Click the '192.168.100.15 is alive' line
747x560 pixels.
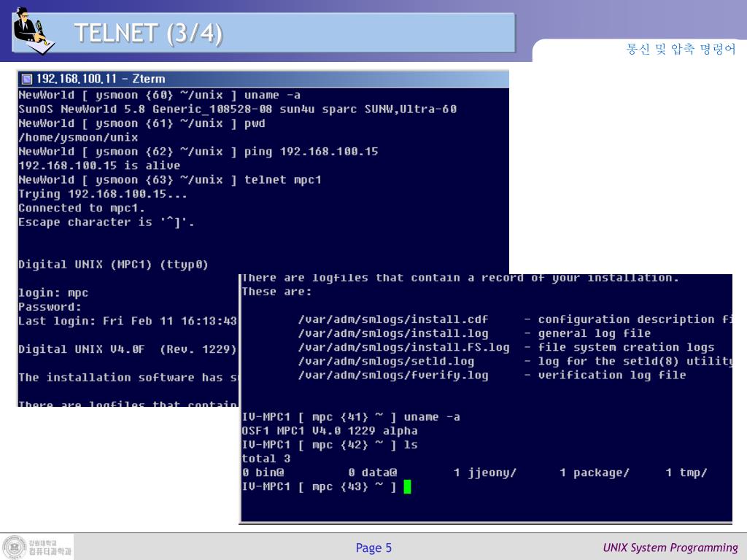click(99, 166)
